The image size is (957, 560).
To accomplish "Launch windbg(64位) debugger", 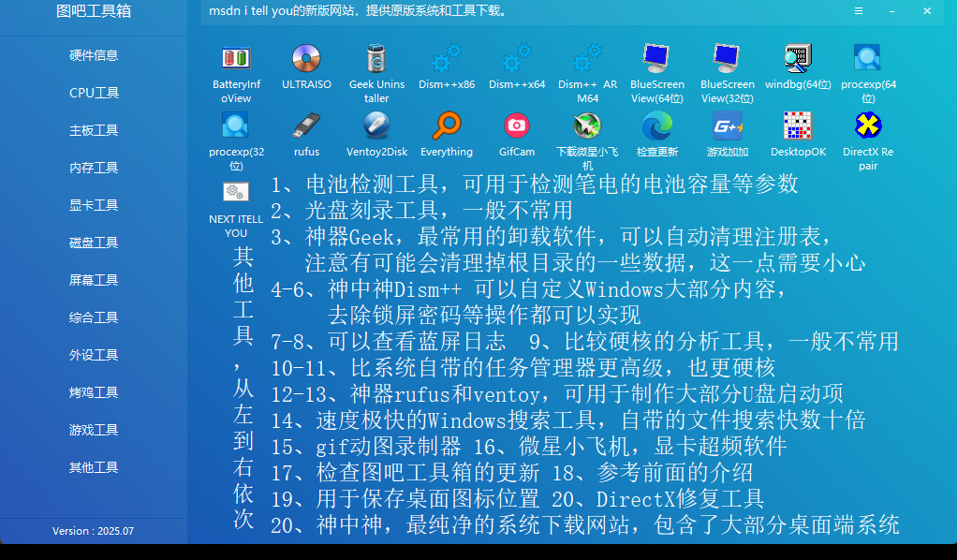I will [798, 59].
